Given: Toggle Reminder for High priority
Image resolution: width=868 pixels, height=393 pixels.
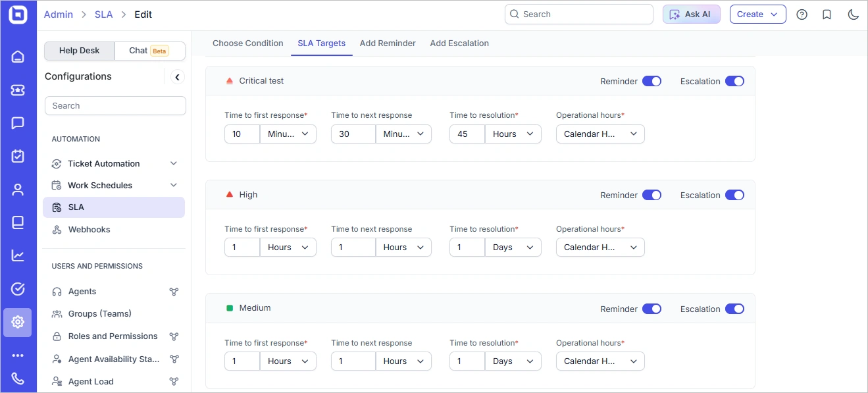Looking at the screenshot, I should [x=651, y=195].
